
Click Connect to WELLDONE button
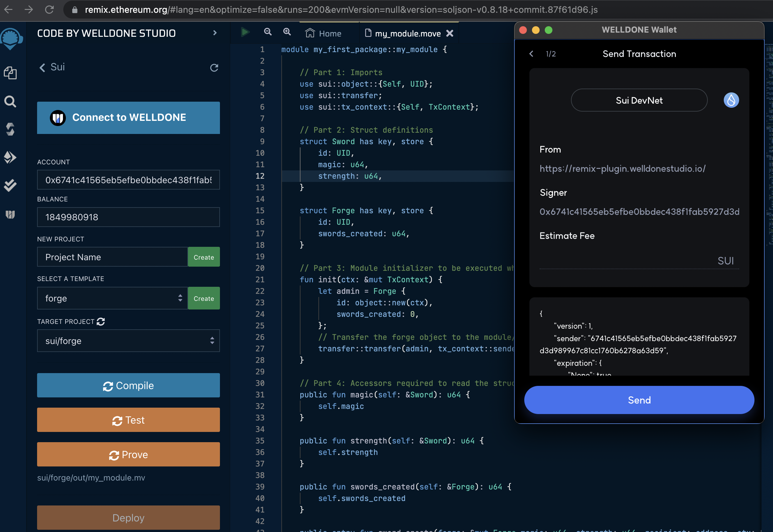[x=128, y=118]
